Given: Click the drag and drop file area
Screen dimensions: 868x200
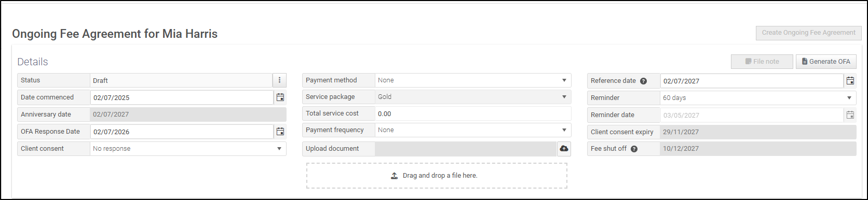Looking at the screenshot, I should pyautogui.click(x=437, y=176).
